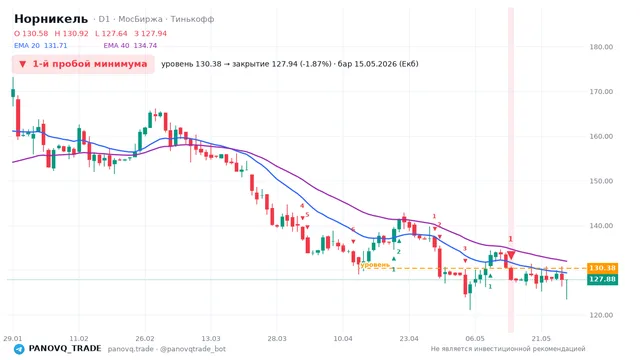This screenshot has width=640, height=360.
Task: Select the high value H 130.92
Action: (x=71, y=33)
